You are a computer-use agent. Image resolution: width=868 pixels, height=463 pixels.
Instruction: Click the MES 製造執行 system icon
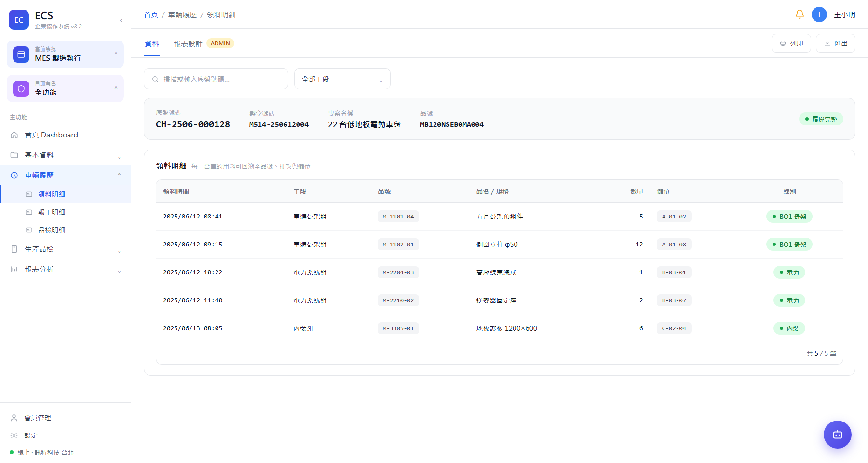[x=21, y=54]
